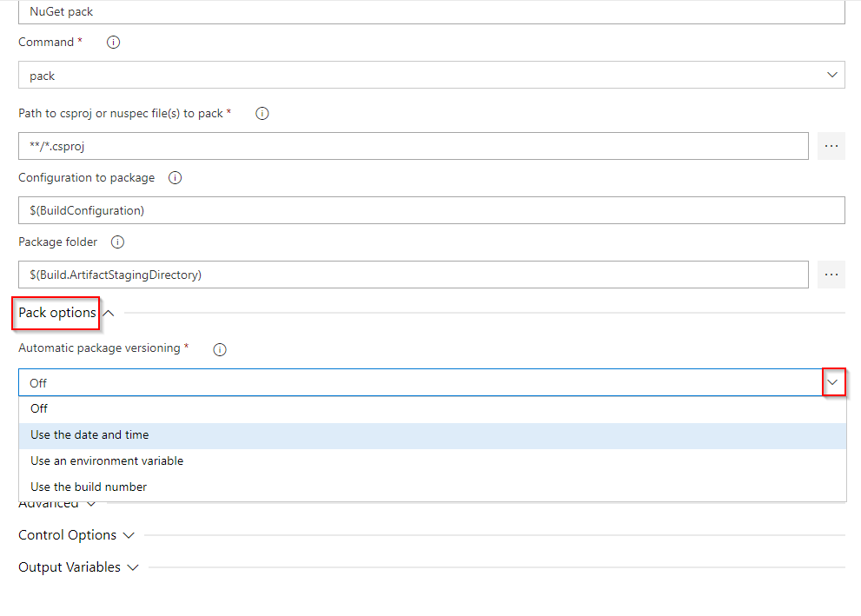
Task: Browse for csproj path using ellipsis button
Action: pyautogui.click(x=831, y=146)
